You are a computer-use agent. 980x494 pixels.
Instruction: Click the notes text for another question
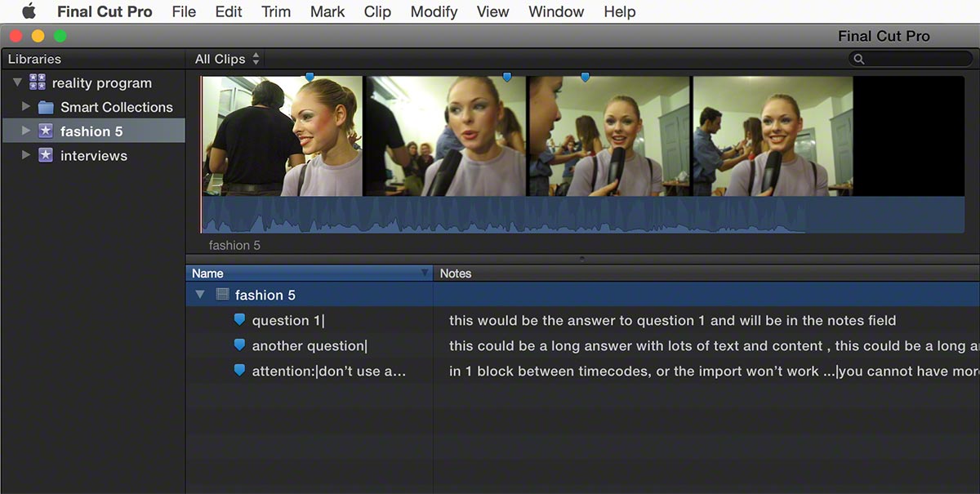pos(714,346)
